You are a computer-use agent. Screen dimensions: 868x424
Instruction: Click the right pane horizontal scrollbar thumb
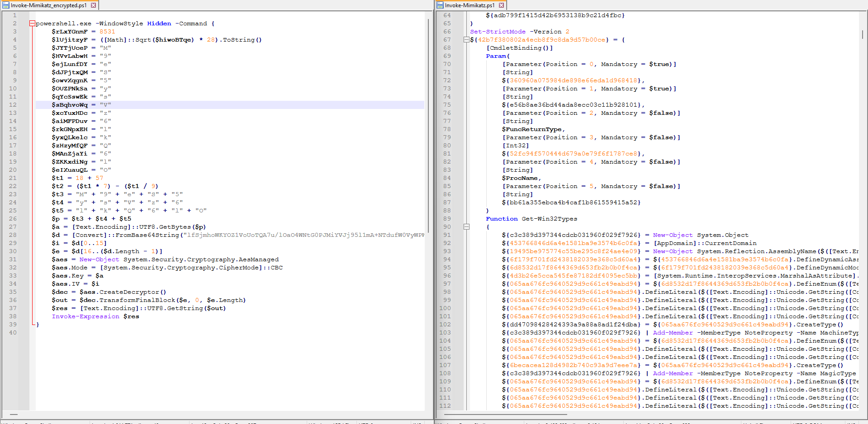pos(506,414)
